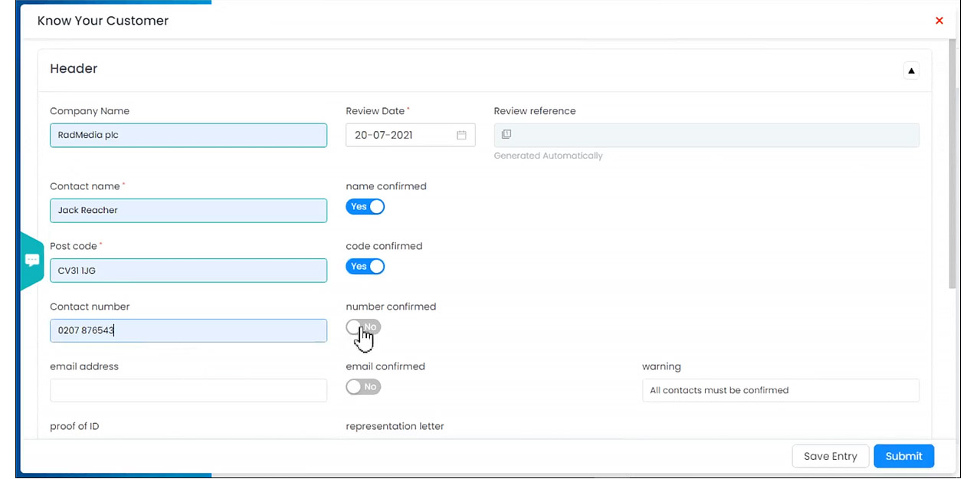Turn on the email confirmed switch
The width and height of the screenshot is (980, 479).
(x=363, y=387)
